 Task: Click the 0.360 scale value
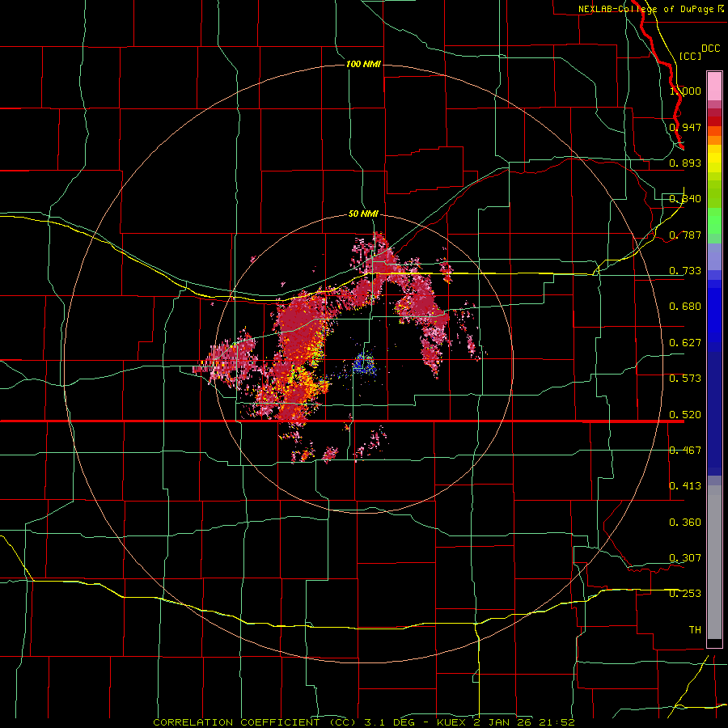pyautogui.click(x=685, y=523)
